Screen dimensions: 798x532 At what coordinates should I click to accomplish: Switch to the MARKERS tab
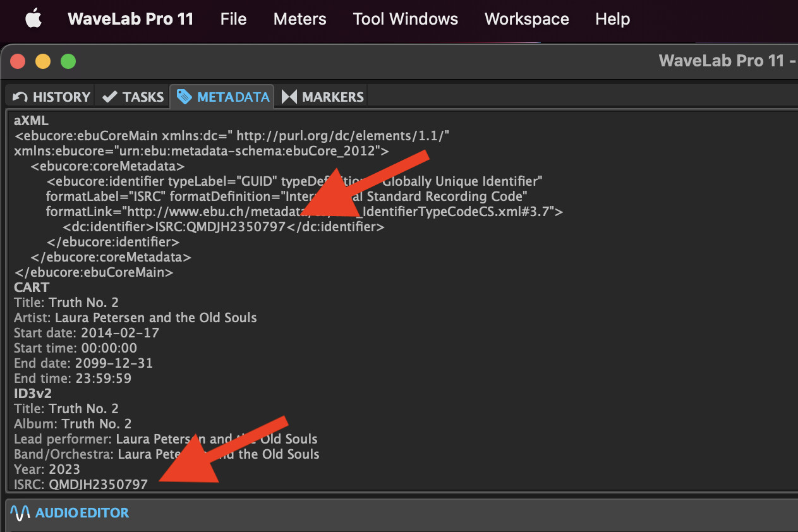pyautogui.click(x=332, y=97)
